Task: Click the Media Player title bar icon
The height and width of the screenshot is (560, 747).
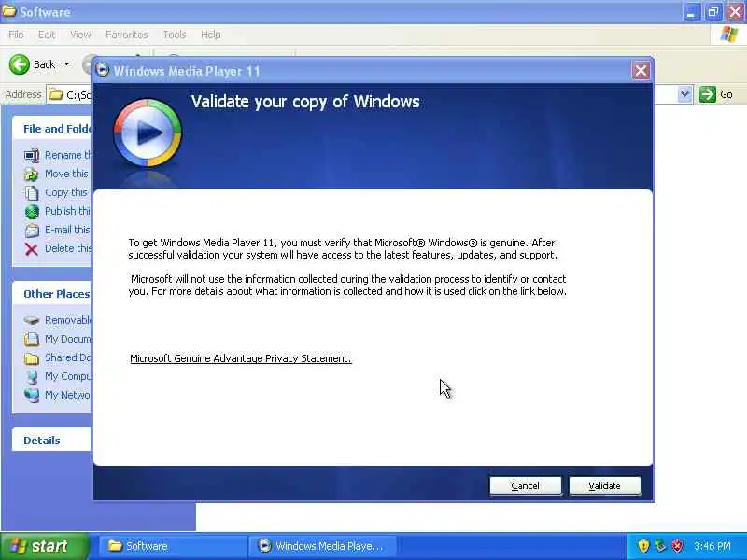Action: click(x=103, y=70)
